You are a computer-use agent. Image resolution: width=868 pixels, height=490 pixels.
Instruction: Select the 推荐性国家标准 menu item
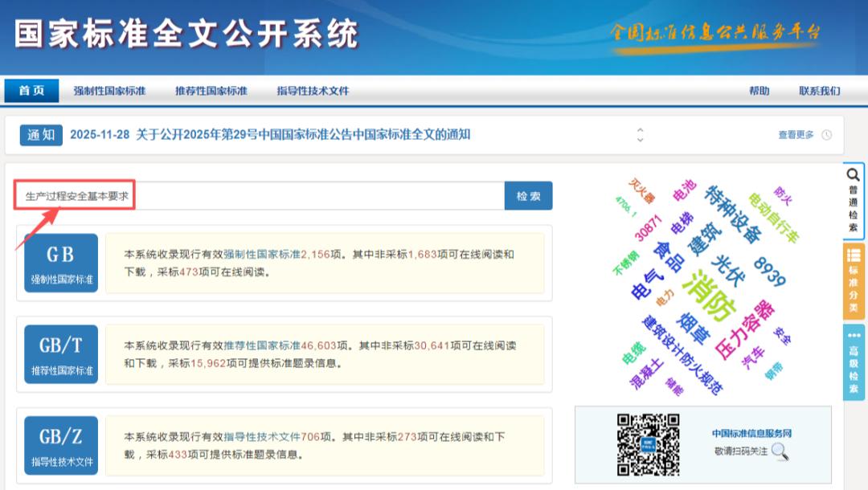tap(211, 91)
